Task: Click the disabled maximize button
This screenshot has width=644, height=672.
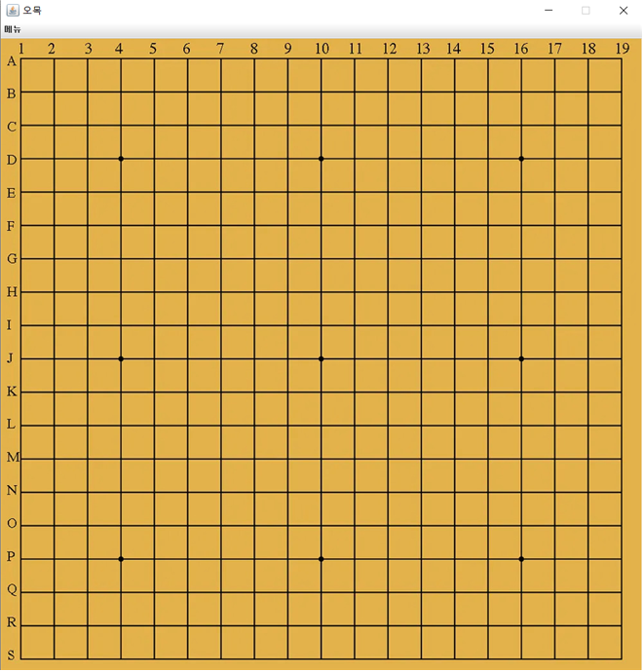Action: point(586,11)
